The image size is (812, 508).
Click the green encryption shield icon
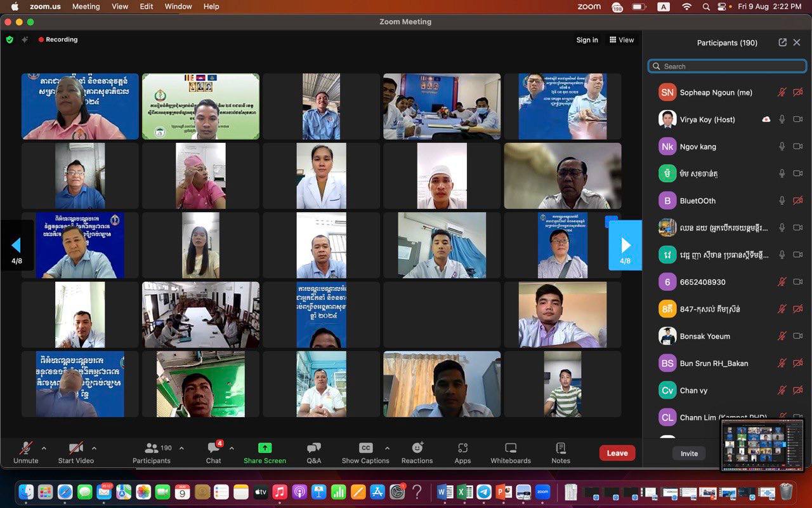point(10,39)
